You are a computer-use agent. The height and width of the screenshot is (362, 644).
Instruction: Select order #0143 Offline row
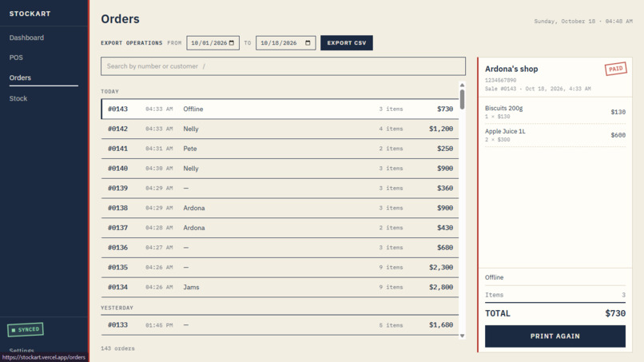(x=280, y=109)
